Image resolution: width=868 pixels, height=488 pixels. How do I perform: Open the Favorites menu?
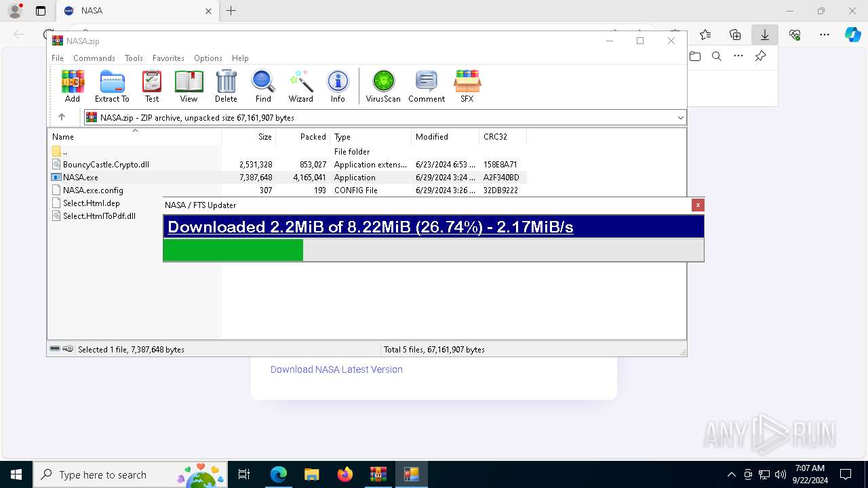click(168, 58)
